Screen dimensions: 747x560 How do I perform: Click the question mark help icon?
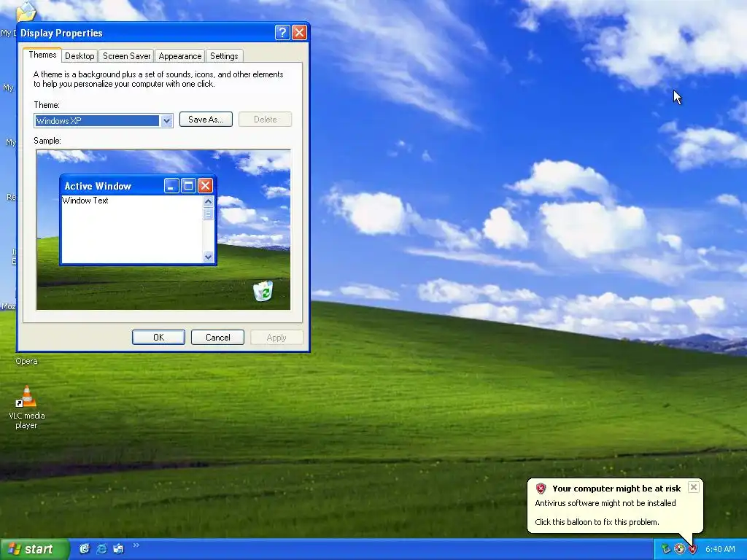pyautogui.click(x=282, y=32)
